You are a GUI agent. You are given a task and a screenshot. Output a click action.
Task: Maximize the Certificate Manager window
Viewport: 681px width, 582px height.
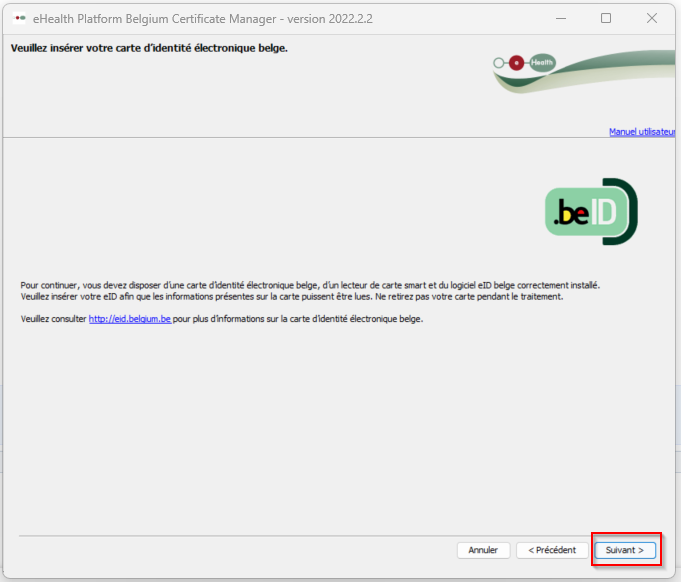coord(606,18)
